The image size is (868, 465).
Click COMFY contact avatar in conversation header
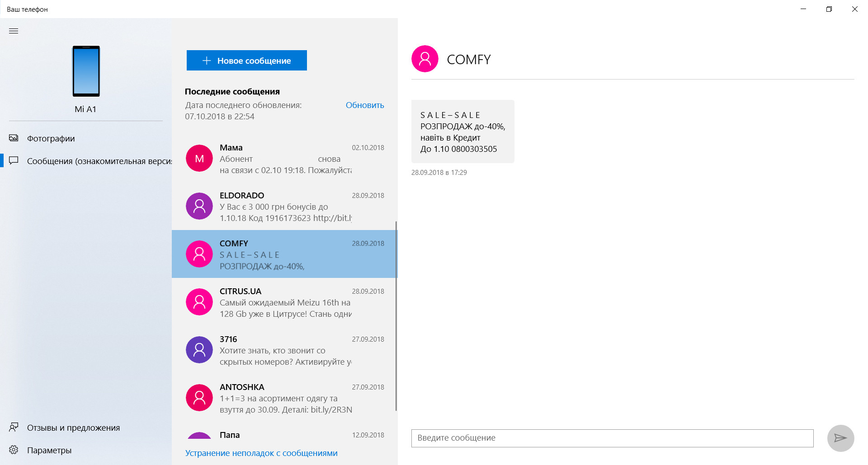click(425, 59)
